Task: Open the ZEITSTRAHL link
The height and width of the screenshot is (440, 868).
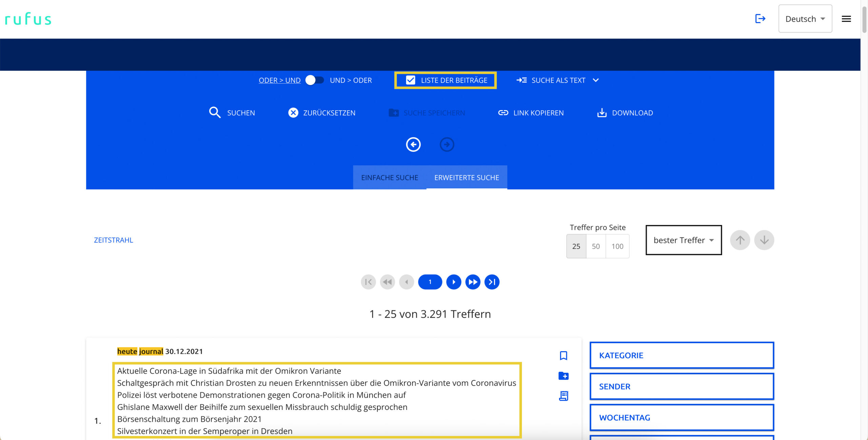Action: pyautogui.click(x=114, y=240)
